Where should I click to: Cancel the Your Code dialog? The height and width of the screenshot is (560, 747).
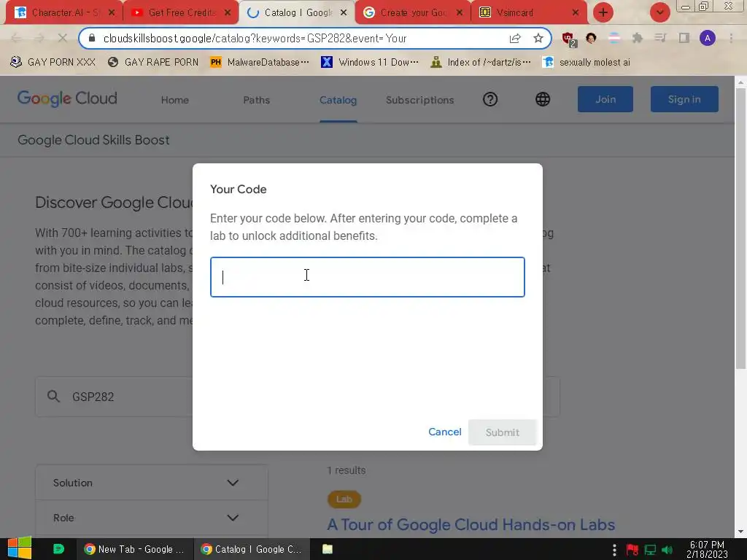[x=444, y=432]
